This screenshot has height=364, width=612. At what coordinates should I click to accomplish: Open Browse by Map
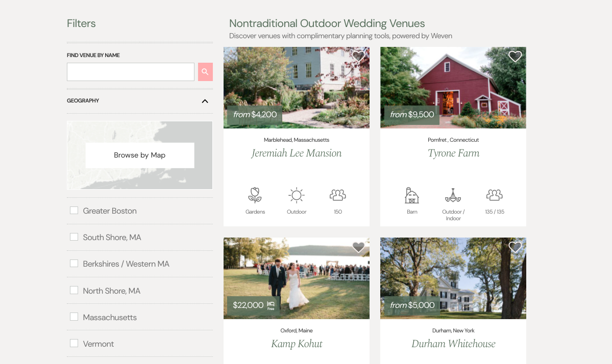tap(140, 155)
